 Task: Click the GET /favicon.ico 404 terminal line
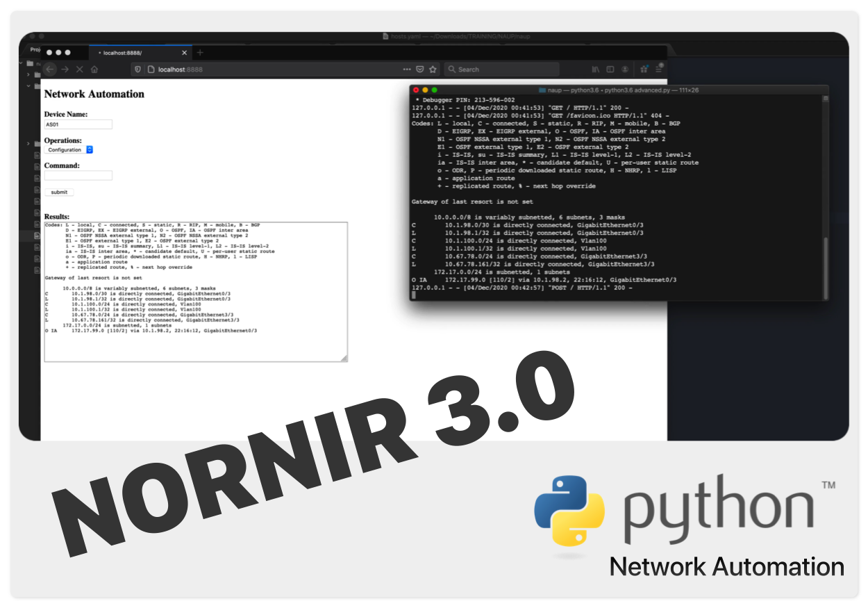pos(540,115)
